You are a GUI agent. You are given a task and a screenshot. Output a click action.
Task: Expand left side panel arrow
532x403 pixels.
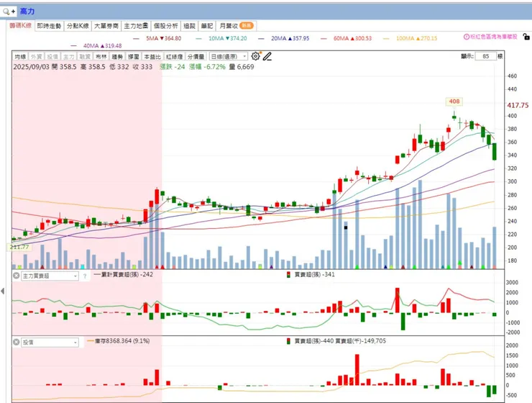(x=3, y=291)
